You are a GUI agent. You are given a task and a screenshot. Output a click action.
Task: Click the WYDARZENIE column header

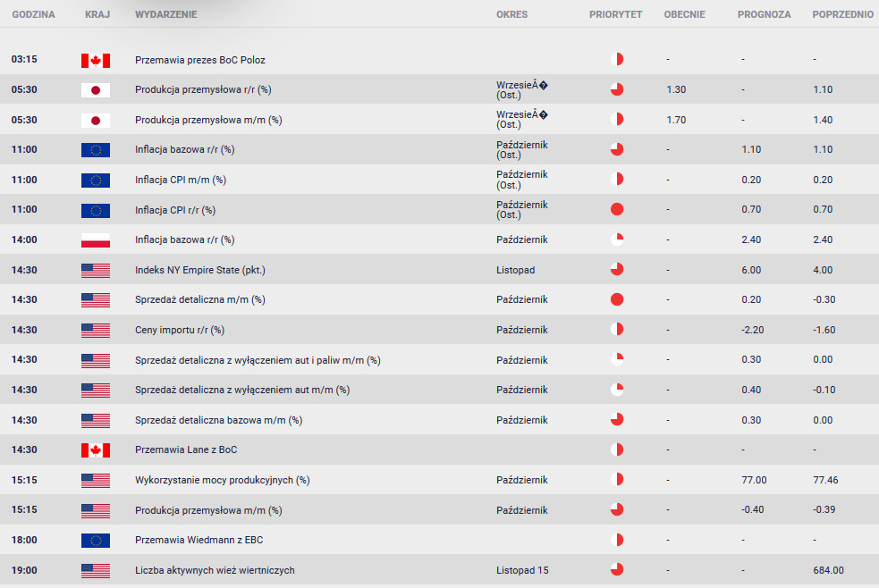pyautogui.click(x=166, y=14)
